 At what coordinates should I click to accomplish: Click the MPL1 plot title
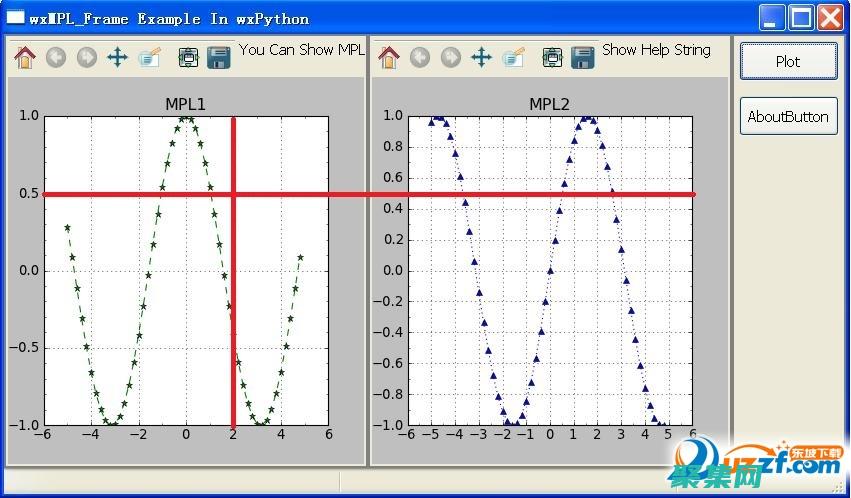point(185,104)
